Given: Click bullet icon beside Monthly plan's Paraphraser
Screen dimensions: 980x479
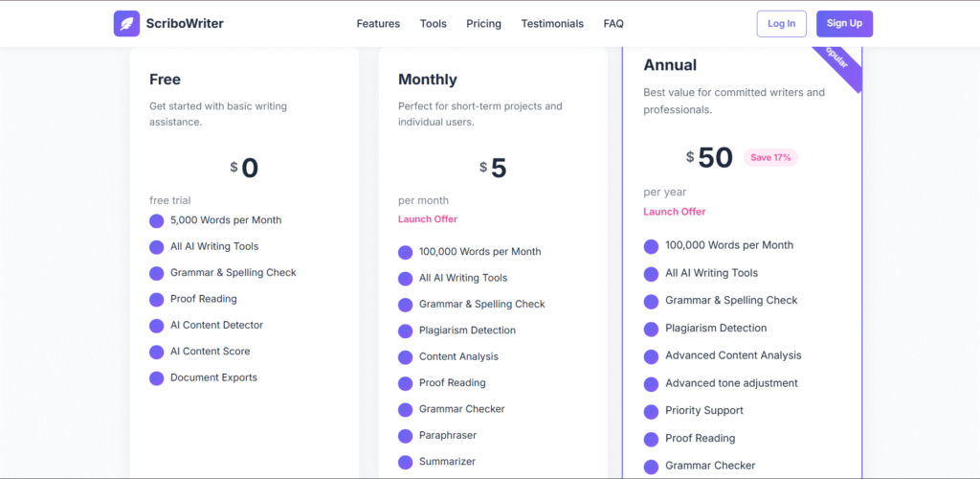Looking at the screenshot, I should (x=406, y=436).
